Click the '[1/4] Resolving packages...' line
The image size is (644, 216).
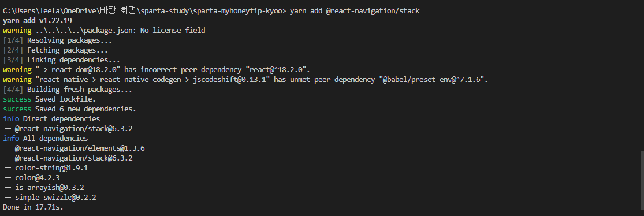tap(58, 40)
